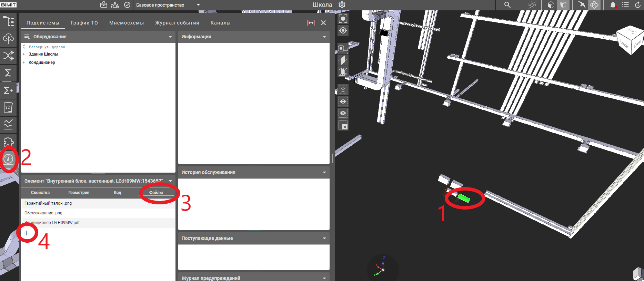
Task: Hide selected elements with crossed-eye icon
Action: pyautogui.click(x=343, y=113)
